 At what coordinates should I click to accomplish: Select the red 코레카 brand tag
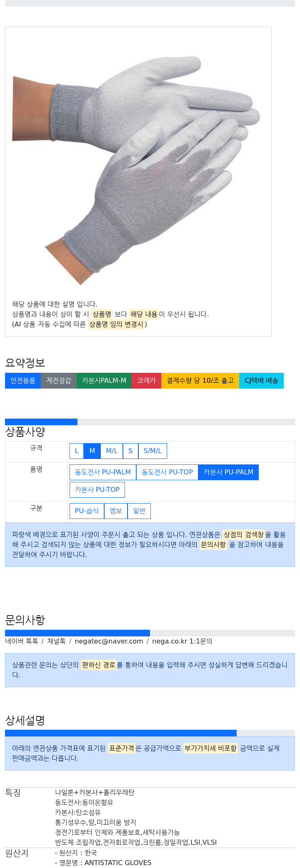pos(146,381)
